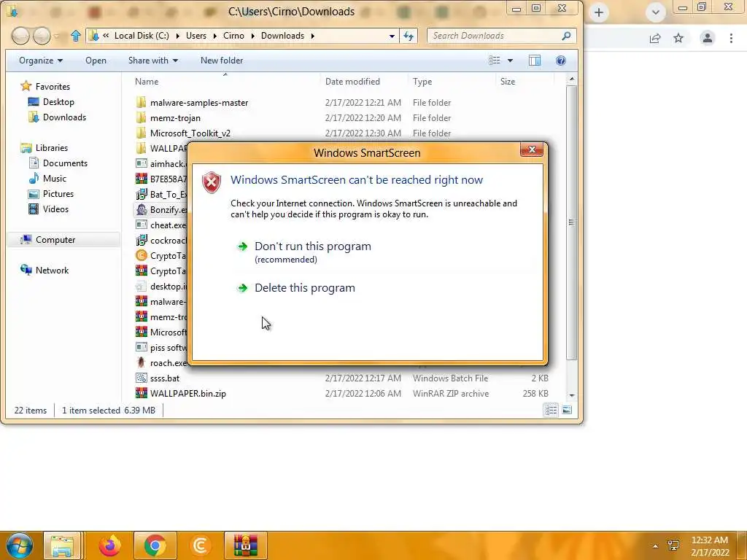This screenshot has height=560, width=747.
Task: Change the file view layout icon
Action: click(x=495, y=61)
